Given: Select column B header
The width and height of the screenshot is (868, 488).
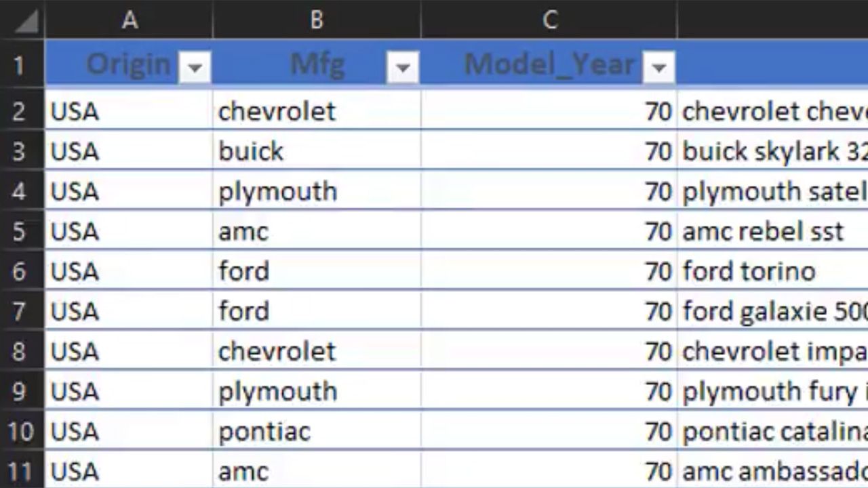Looking at the screenshot, I should pos(316,20).
